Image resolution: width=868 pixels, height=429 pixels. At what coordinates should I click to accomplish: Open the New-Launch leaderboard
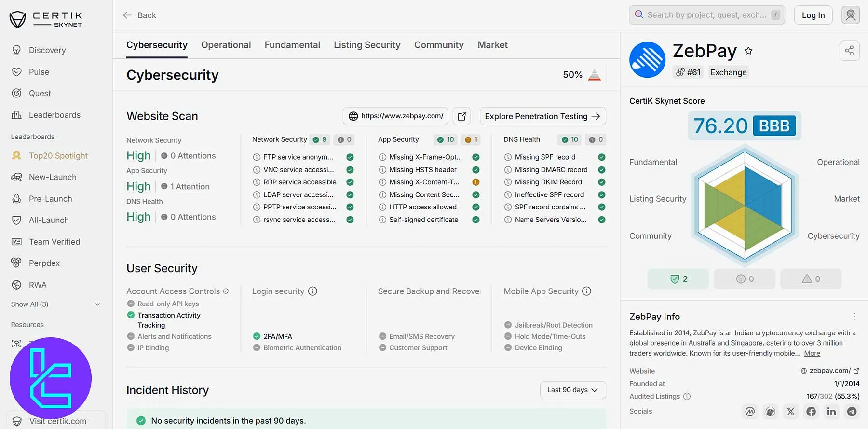pyautogui.click(x=43, y=177)
